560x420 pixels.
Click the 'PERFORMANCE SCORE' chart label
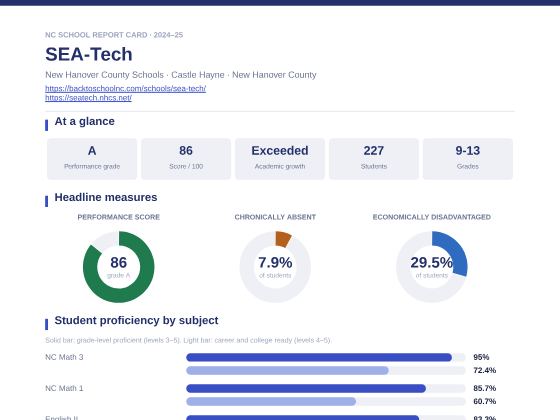[x=119, y=217]
